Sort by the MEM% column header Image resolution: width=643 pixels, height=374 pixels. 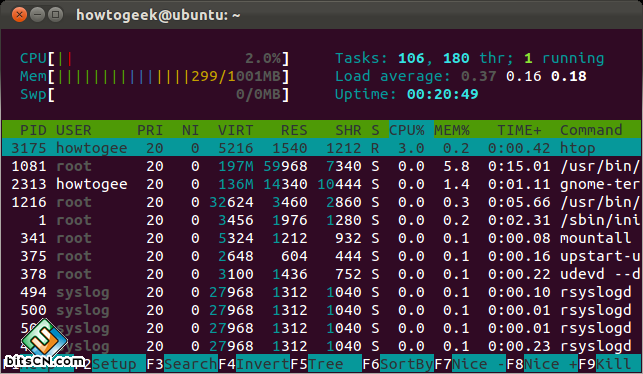451,130
